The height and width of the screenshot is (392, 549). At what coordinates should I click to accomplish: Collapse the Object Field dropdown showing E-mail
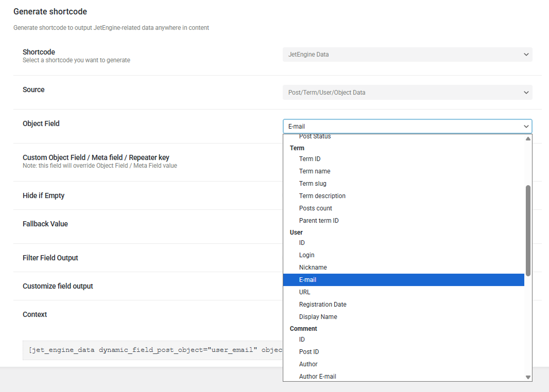point(407,126)
